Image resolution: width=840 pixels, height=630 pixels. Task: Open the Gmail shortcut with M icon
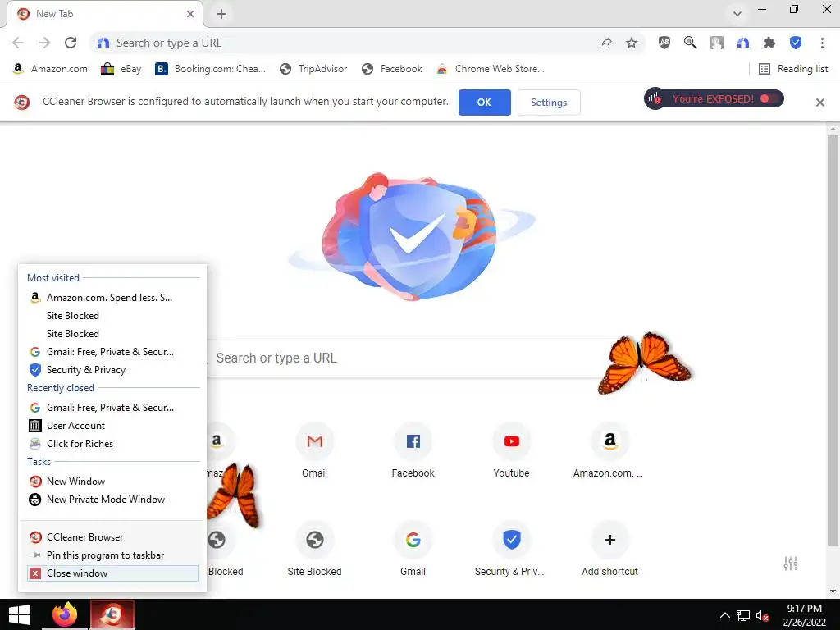[314, 450]
